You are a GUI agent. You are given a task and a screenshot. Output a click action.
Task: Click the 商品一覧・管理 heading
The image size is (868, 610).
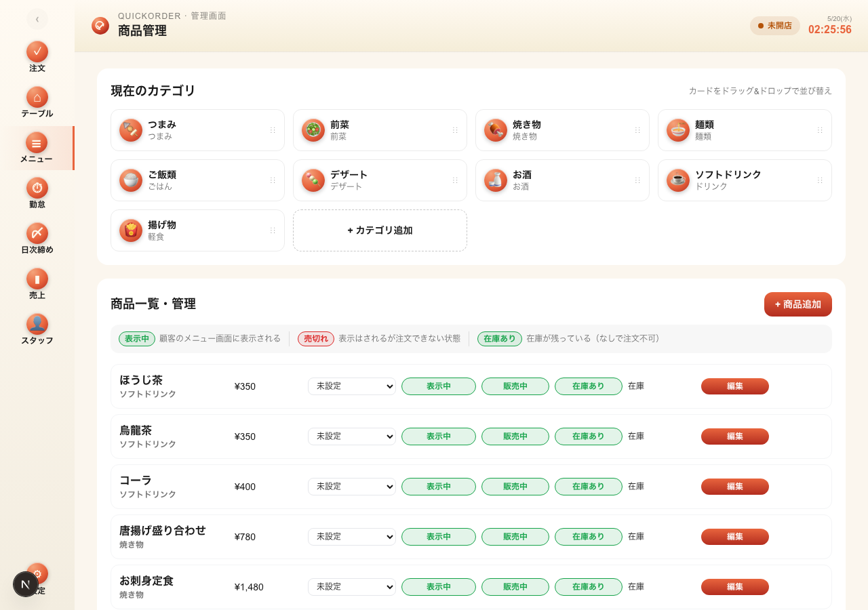[x=153, y=304]
